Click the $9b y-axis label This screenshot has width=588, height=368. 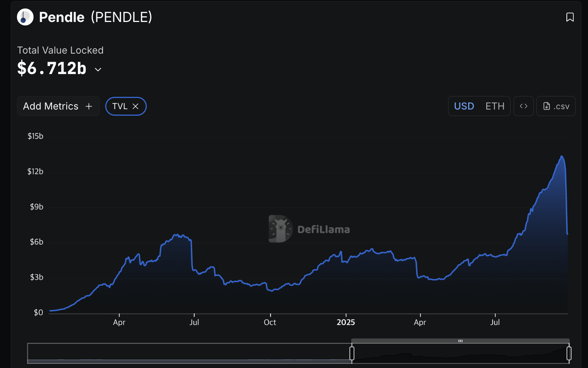[x=37, y=207]
